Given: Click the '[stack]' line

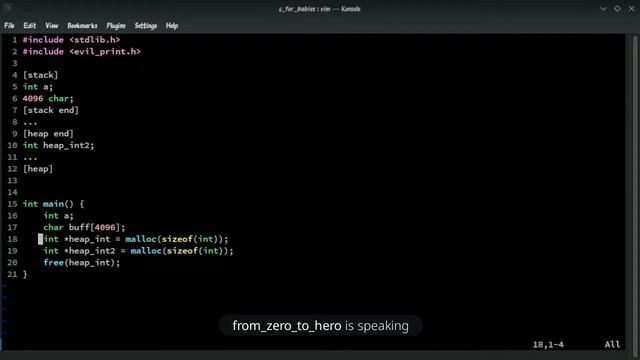Looking at the screenshot, I should click(40, 75).
